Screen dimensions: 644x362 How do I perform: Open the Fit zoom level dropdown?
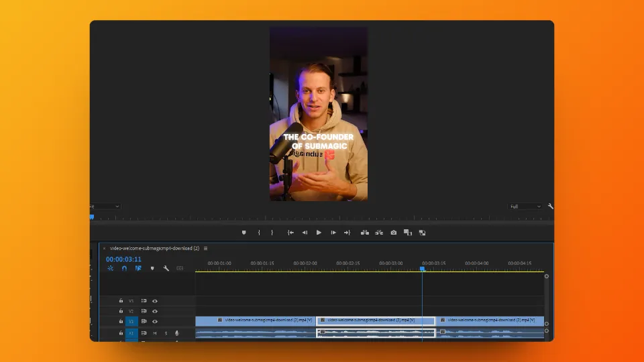(105, 206)
